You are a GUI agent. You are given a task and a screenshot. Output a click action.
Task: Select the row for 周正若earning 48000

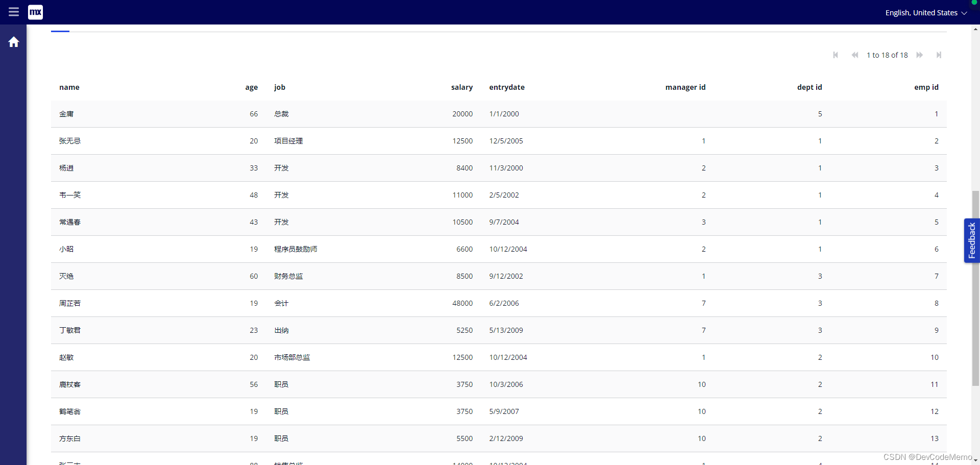(306, 303)
